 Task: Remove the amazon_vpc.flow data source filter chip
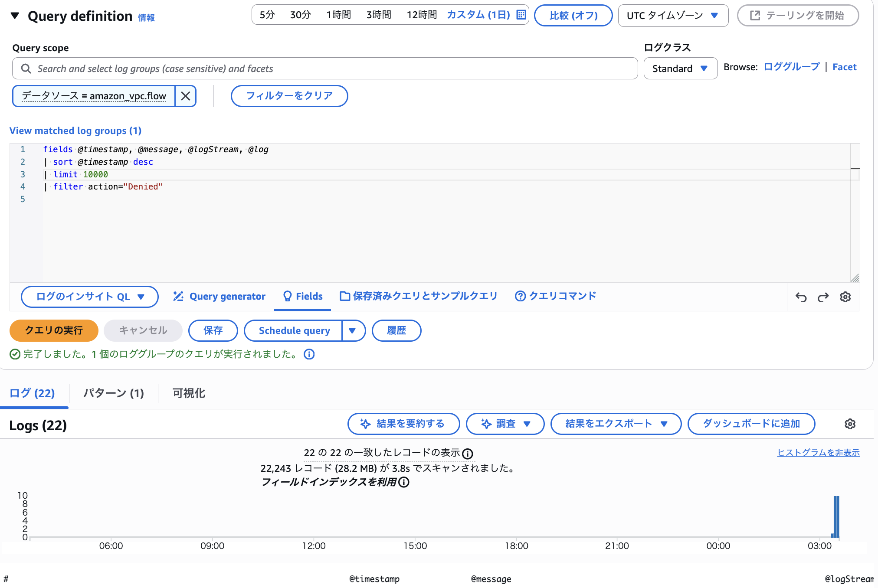coord(186,96)
